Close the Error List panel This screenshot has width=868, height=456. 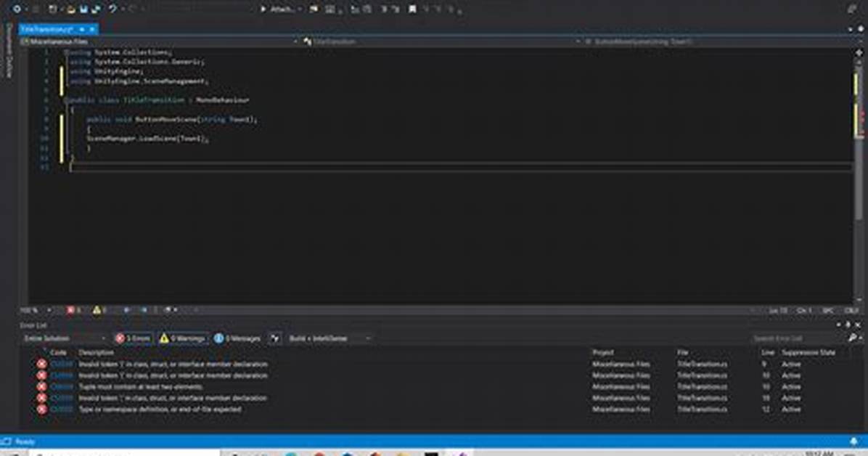(x=858, y=325)
